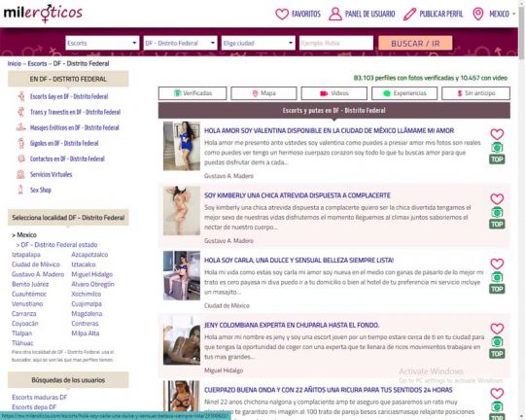Viewport: 525px width, 420px height.
Task: Select Benito Juárez locality link
Action: click(x=30, y=284)
